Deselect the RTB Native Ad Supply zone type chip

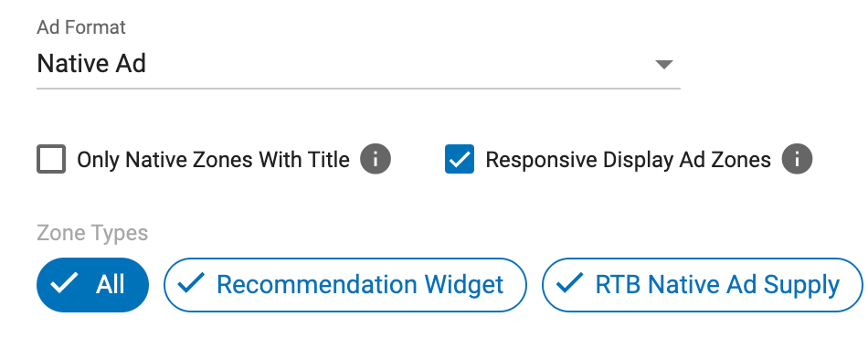[703, 285]
